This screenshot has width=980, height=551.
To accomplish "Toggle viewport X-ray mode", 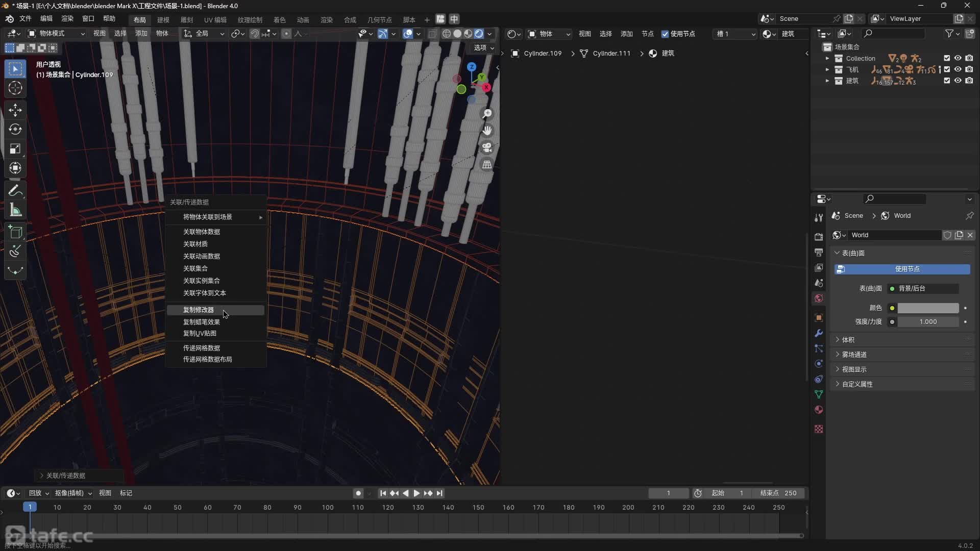I will point(432,34).
